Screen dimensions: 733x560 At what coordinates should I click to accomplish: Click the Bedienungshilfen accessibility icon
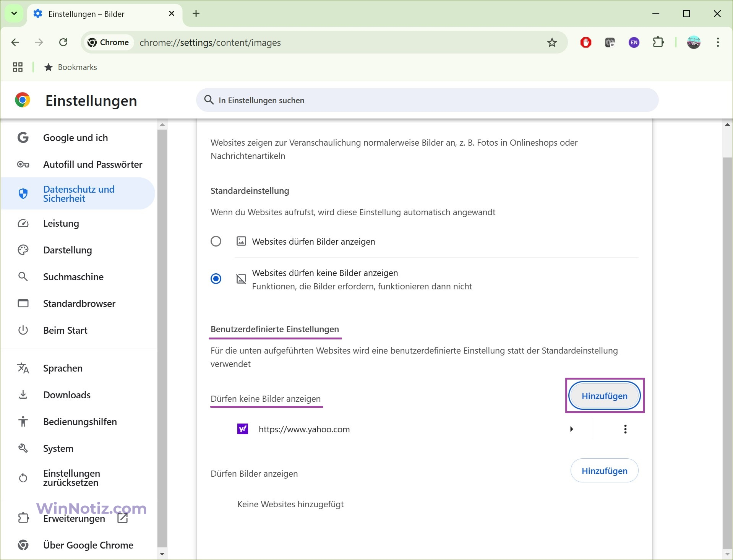23,422
